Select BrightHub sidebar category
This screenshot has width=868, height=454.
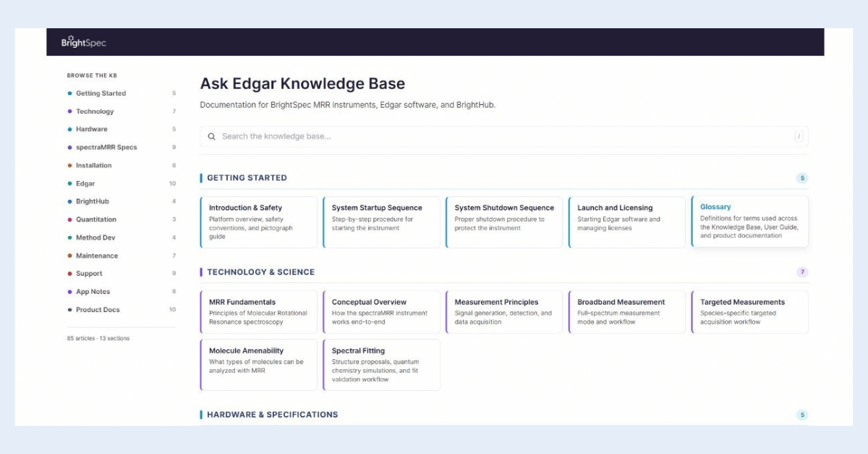(x=122, y=201)
